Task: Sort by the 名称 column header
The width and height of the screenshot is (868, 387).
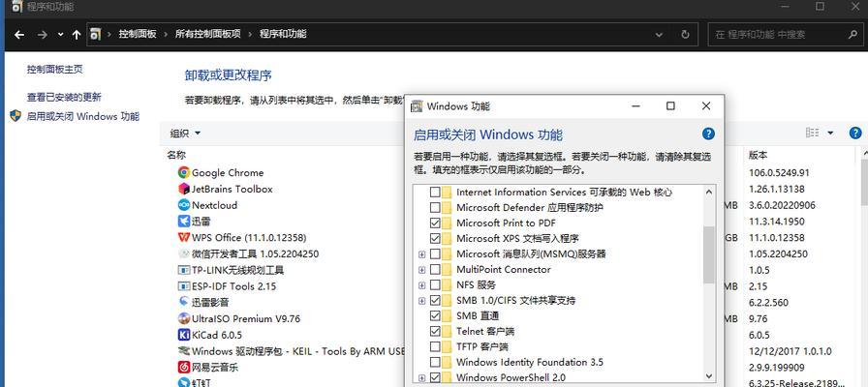Action: pos(176,156)
